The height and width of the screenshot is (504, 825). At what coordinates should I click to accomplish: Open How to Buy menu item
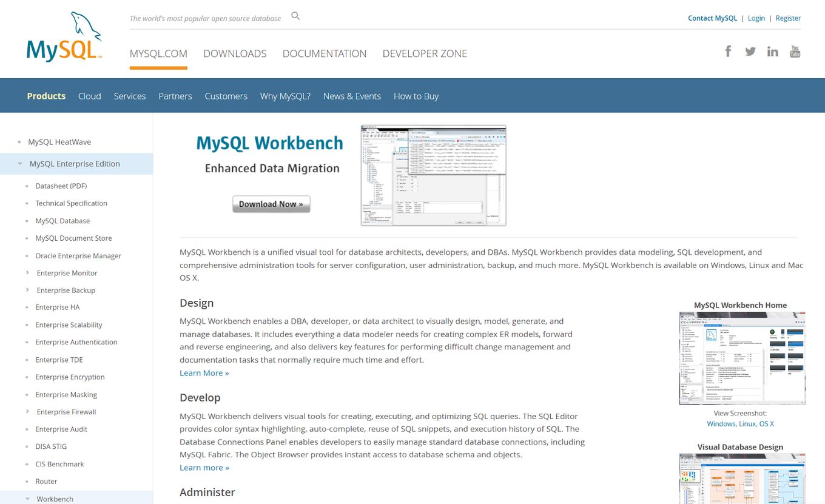point(416,96)
